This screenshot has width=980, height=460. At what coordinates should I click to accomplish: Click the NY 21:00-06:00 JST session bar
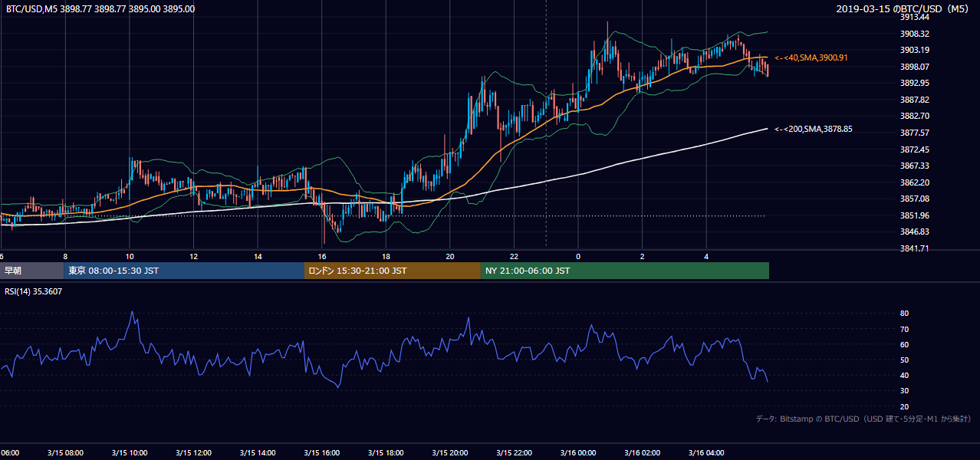point(625,271)
